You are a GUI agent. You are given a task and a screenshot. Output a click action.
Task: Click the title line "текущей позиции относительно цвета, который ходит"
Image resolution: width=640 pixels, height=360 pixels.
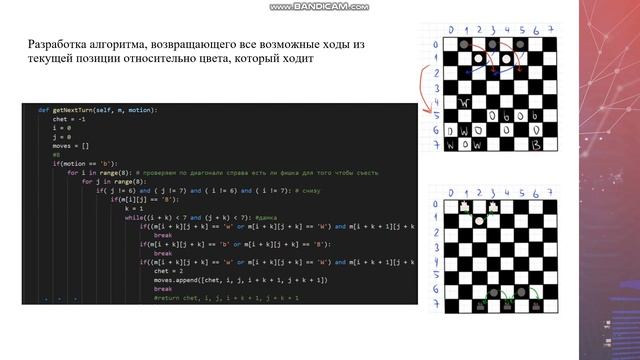point(171,58)
